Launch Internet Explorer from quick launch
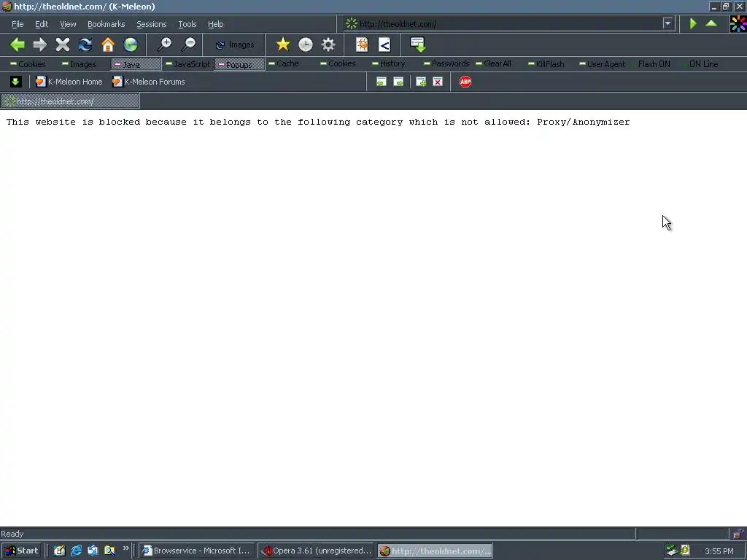 (x=76, y=551)
